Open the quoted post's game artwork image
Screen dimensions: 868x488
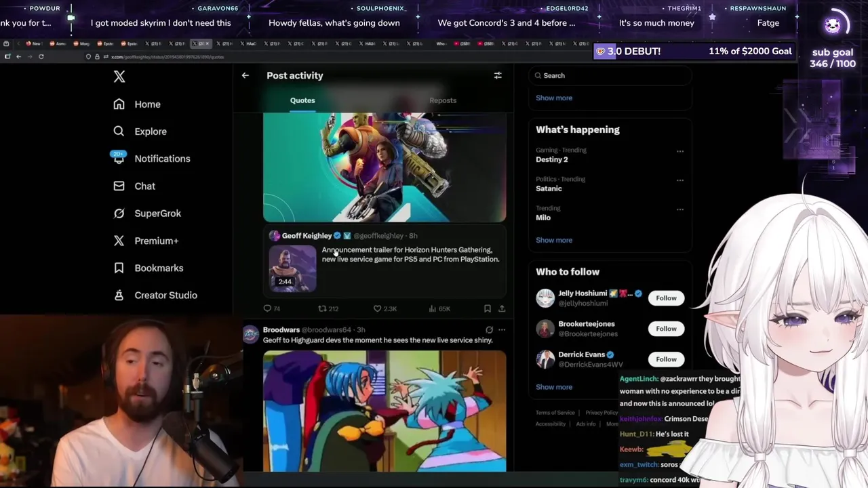point(384,167)
